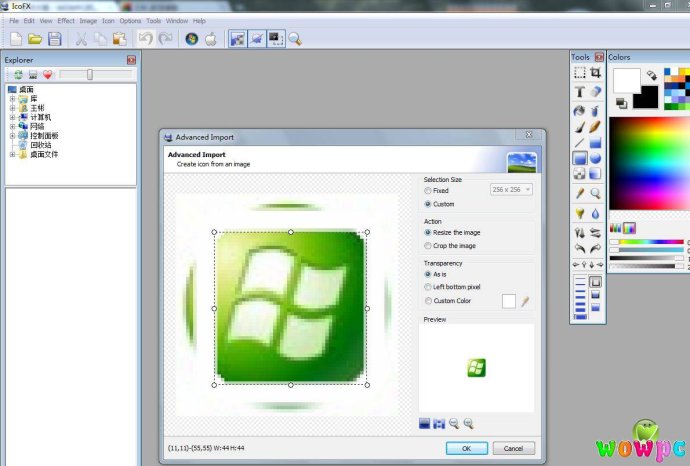Open the Icon menu

click(108, 21)
